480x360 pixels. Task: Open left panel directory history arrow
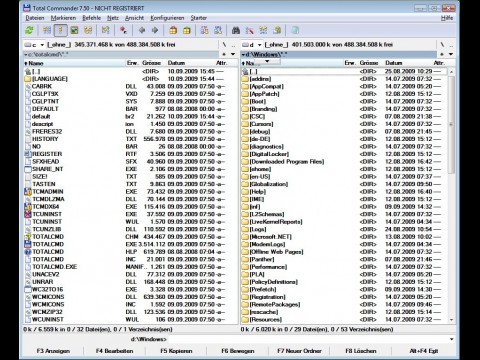coord(233,54)
